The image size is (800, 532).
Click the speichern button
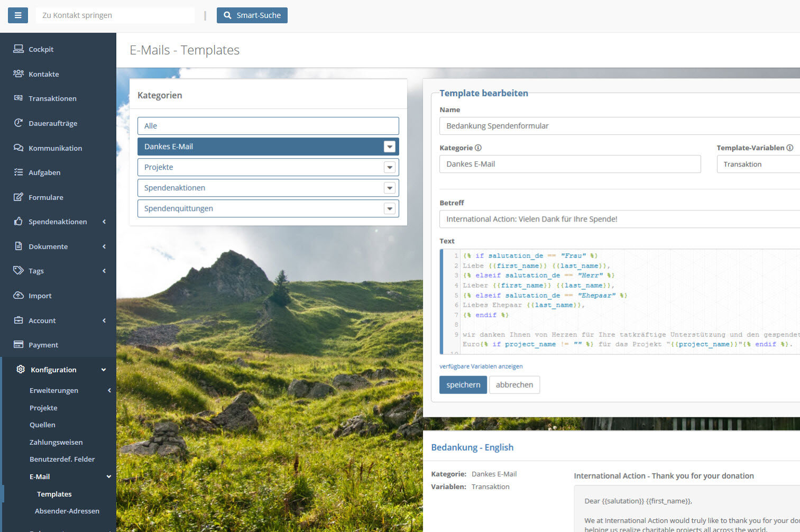tap(463, 385)
